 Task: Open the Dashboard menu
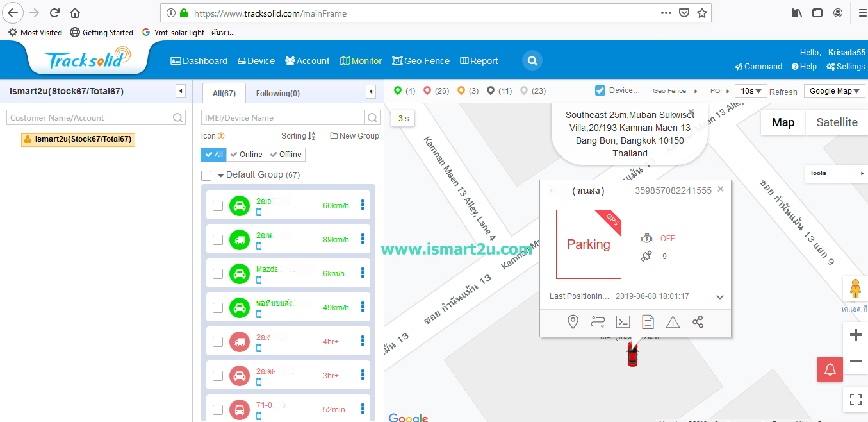tap(199, 61)
